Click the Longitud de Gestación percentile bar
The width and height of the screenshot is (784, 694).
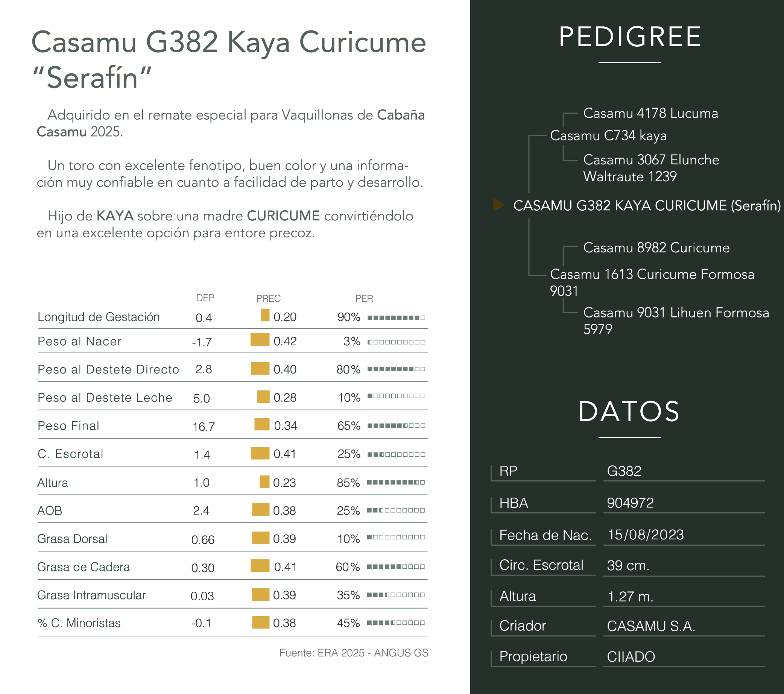tap(396, 317)
